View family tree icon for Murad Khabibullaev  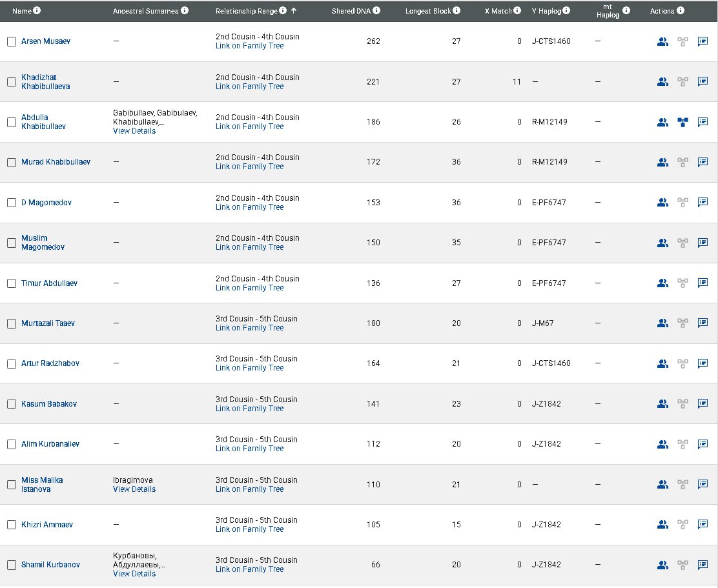[x=682, y=162]
